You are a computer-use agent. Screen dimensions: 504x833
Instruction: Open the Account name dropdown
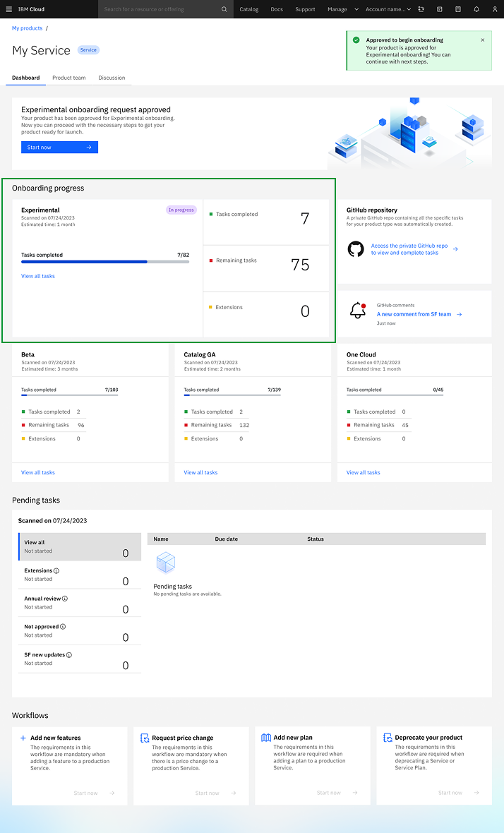tap(389, 9)
